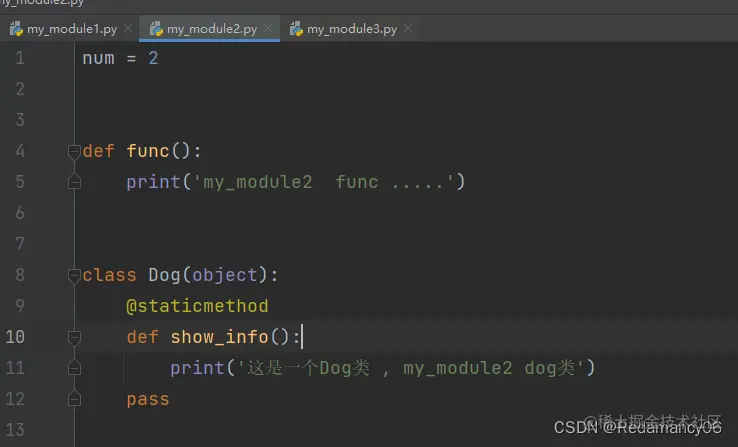Viewport: 738px width, 447px height.
Task: Place cursor on 'num = 2' line
Action: tap(120, 58)
